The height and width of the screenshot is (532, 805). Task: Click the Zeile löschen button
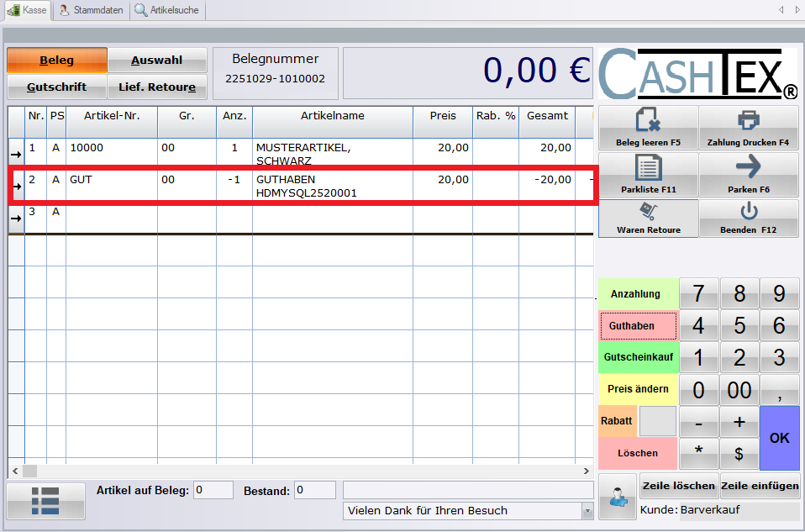pos(678,486)
